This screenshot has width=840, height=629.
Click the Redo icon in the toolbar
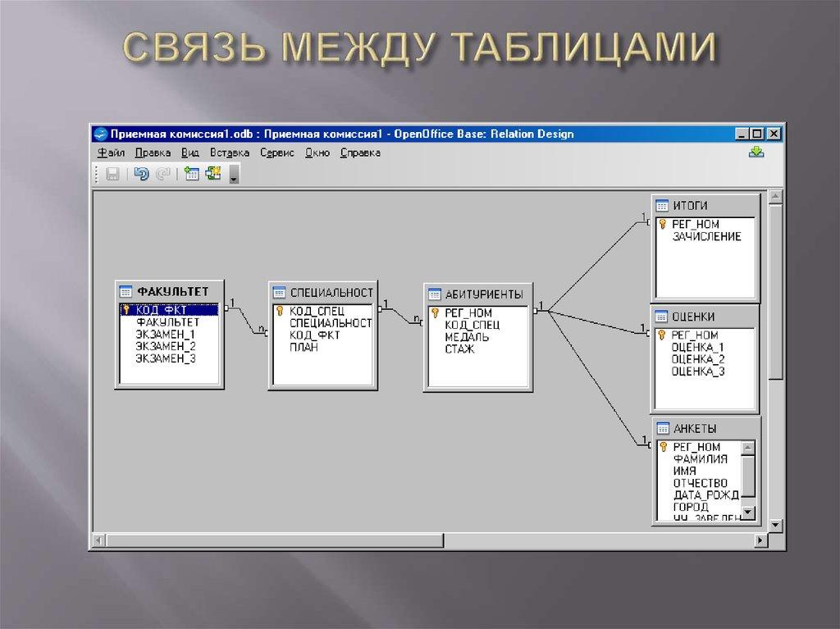[x=162, y=174]
